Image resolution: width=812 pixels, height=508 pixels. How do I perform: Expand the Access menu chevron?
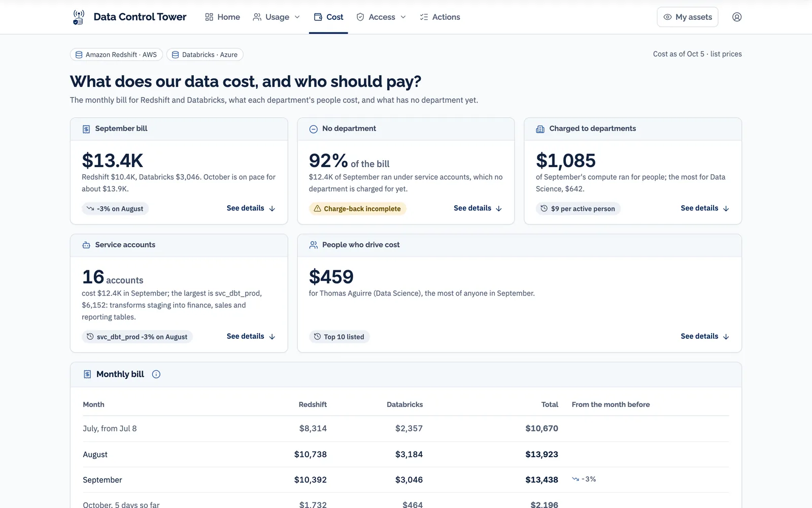coord(403,17)
